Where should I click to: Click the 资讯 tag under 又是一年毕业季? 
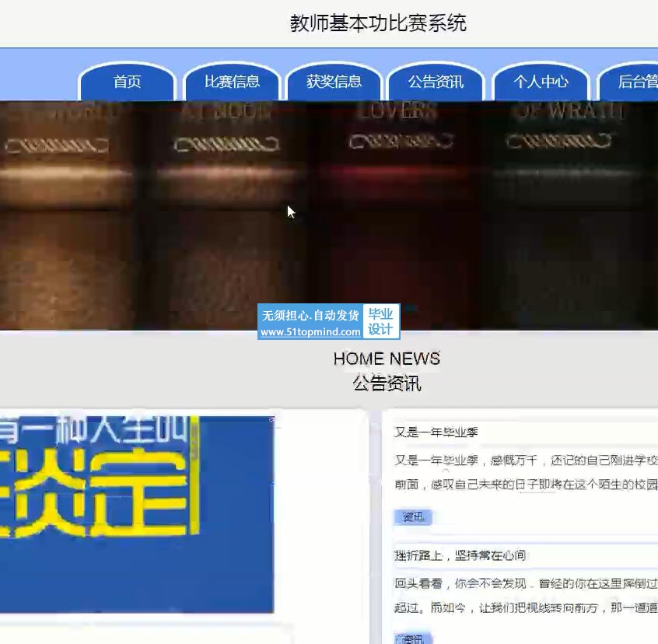(x=413, y=517)
